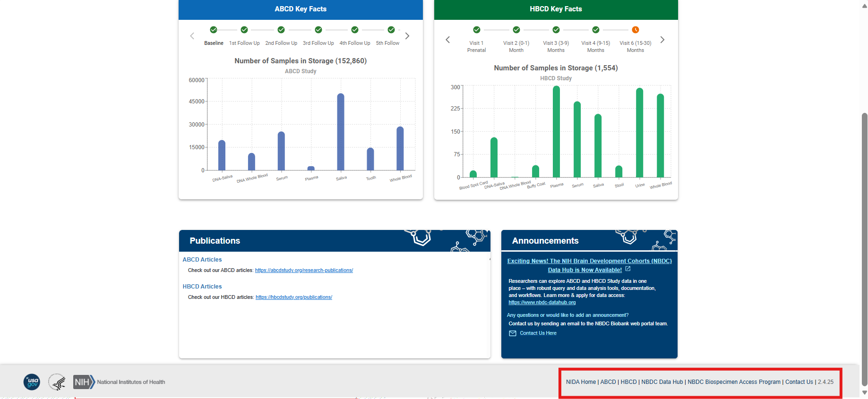Viewport: 868px width, 399px height.
Task: Click the external link icon after Data Hub announcement
Action: tap(628, 269)
